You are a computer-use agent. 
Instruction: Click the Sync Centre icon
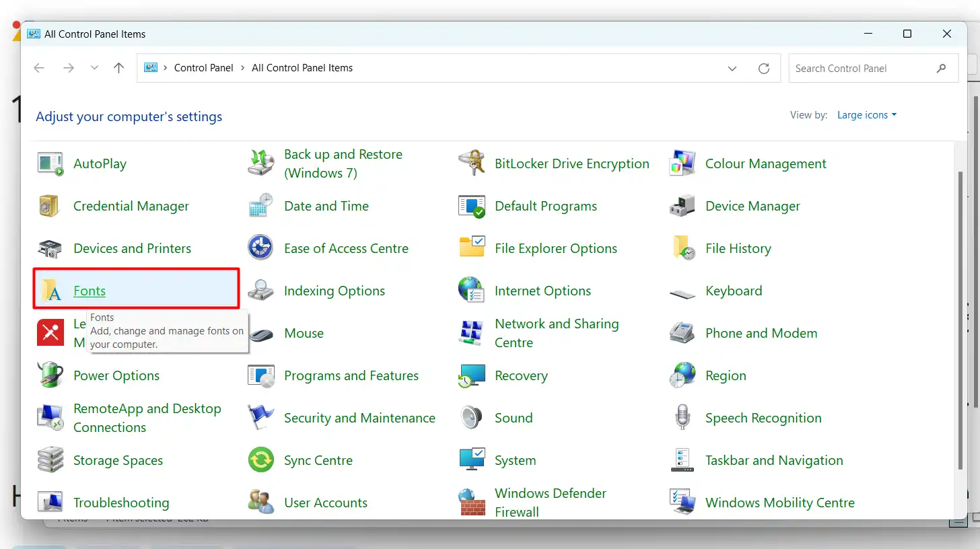click(261, 460)
